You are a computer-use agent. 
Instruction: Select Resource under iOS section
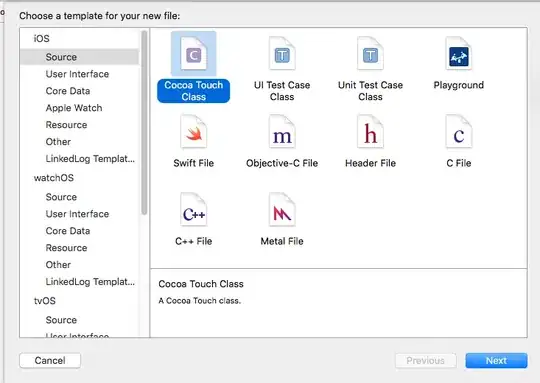pyautogui.click(x=66, y=125)
